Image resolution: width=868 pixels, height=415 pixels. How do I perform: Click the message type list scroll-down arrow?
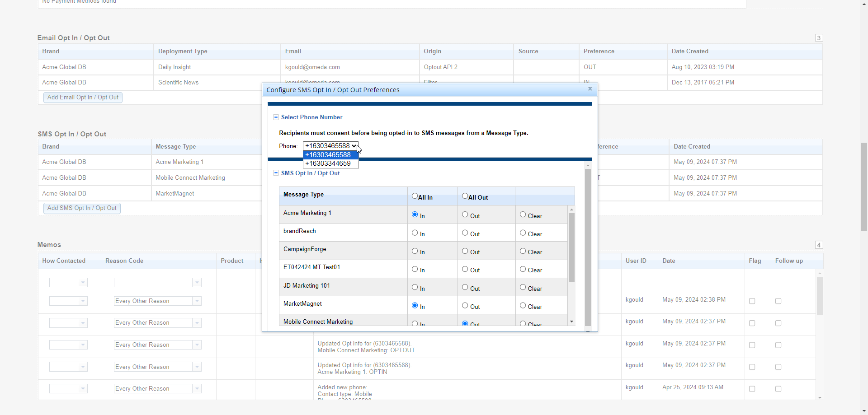[571, 322]
